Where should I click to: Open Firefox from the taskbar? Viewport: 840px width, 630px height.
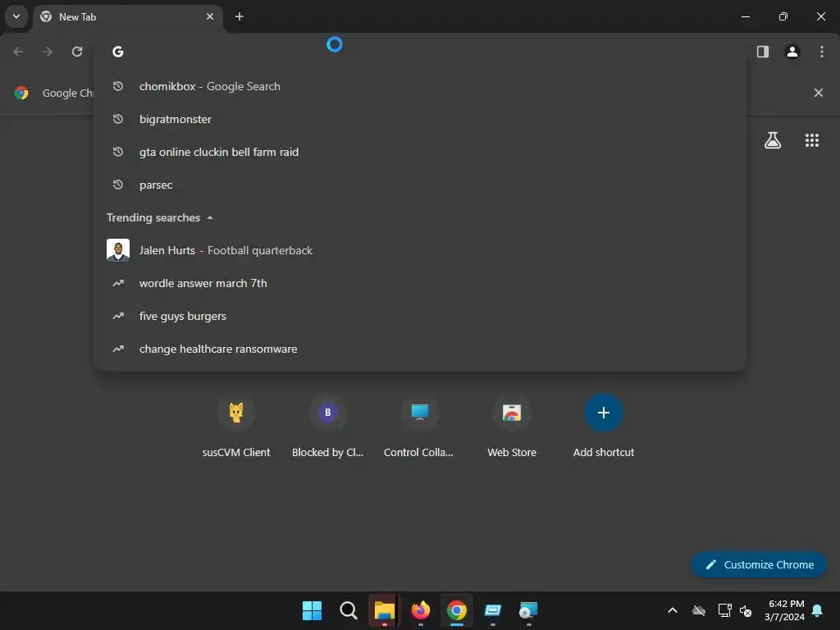[421, 610]
